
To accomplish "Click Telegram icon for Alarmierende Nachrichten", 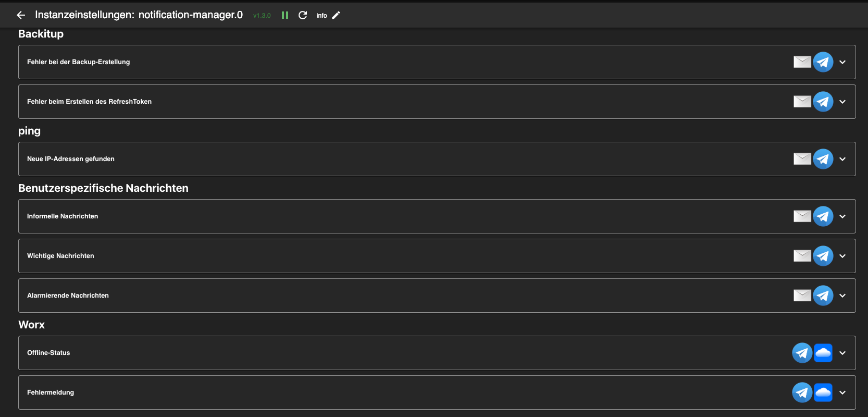I will click(823, 296).
